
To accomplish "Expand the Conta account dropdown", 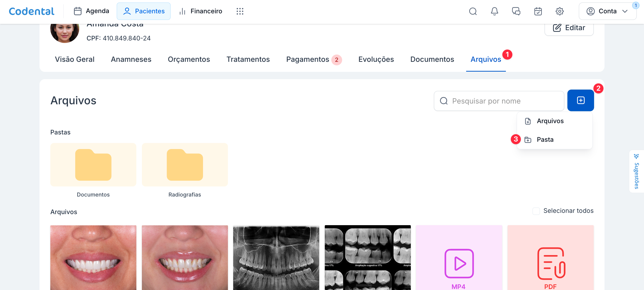I will 607,11.
